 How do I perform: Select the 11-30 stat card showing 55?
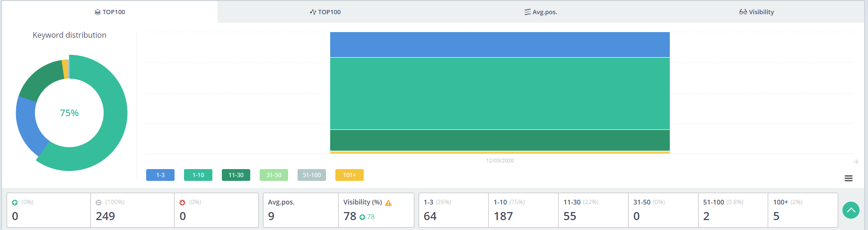593,210
